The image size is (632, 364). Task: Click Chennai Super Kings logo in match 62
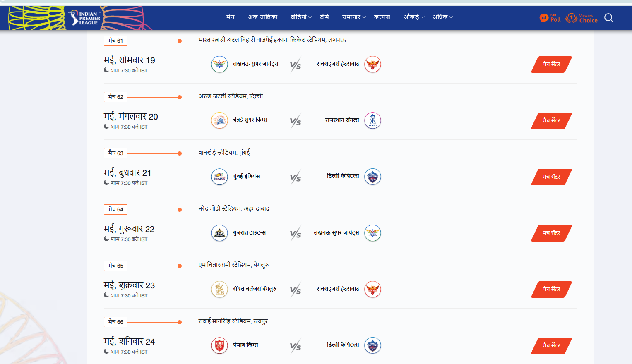click(219, 120)
